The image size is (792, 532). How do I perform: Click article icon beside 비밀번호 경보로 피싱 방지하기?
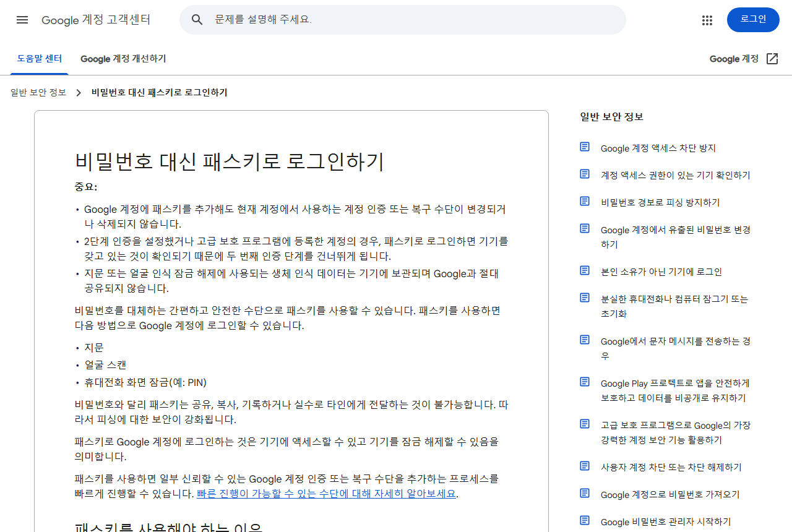click(585, 201)
